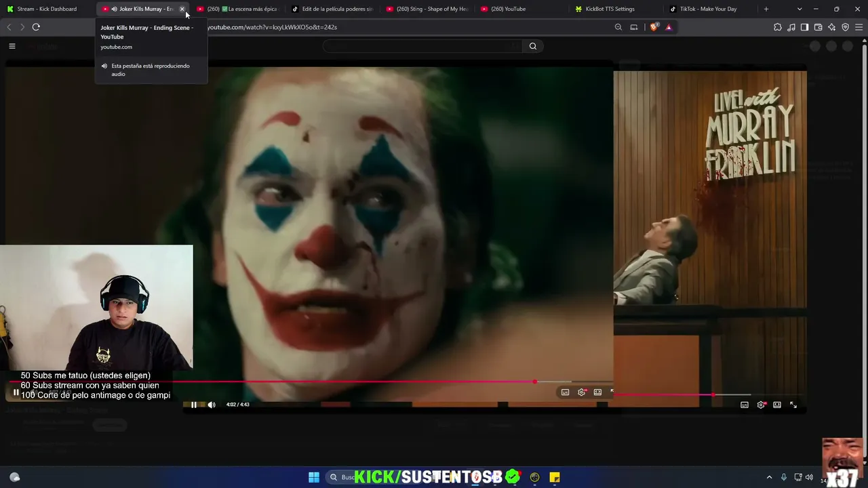Click the microphone icon in system tray
Viewport: 868px width, 488px height.
784,477
